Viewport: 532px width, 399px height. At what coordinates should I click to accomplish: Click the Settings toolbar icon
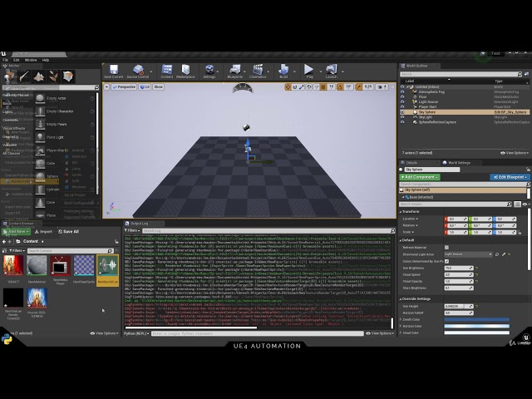[209, 70]
